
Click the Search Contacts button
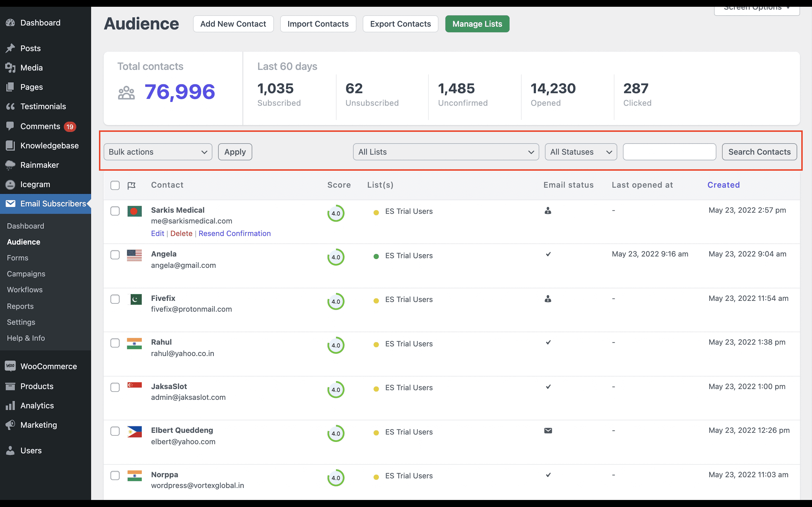point(759,151)
